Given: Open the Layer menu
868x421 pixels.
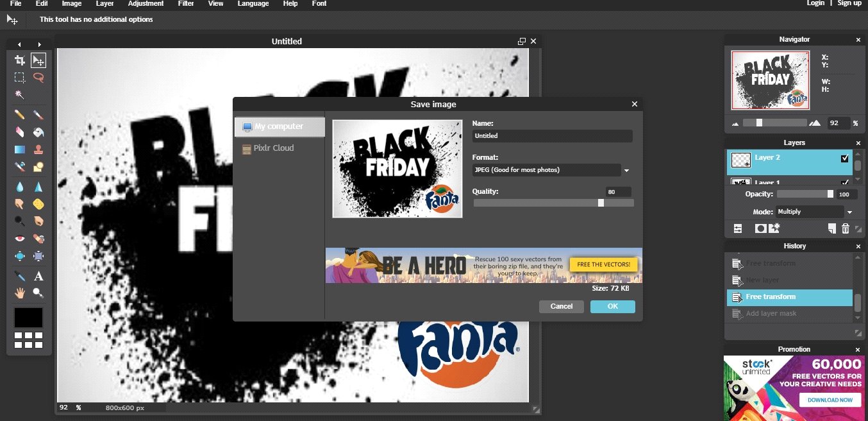Looking at the screenshot, I should 104,3.
